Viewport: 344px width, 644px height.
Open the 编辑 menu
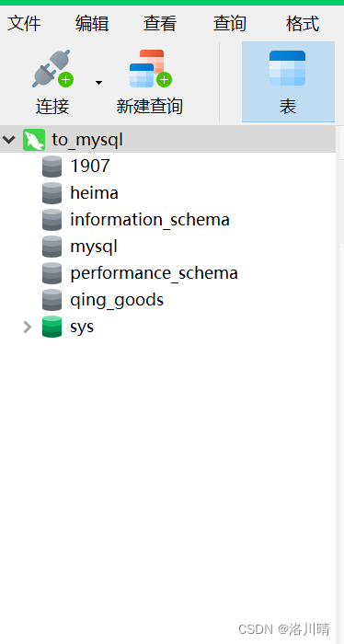pos(92,23)
